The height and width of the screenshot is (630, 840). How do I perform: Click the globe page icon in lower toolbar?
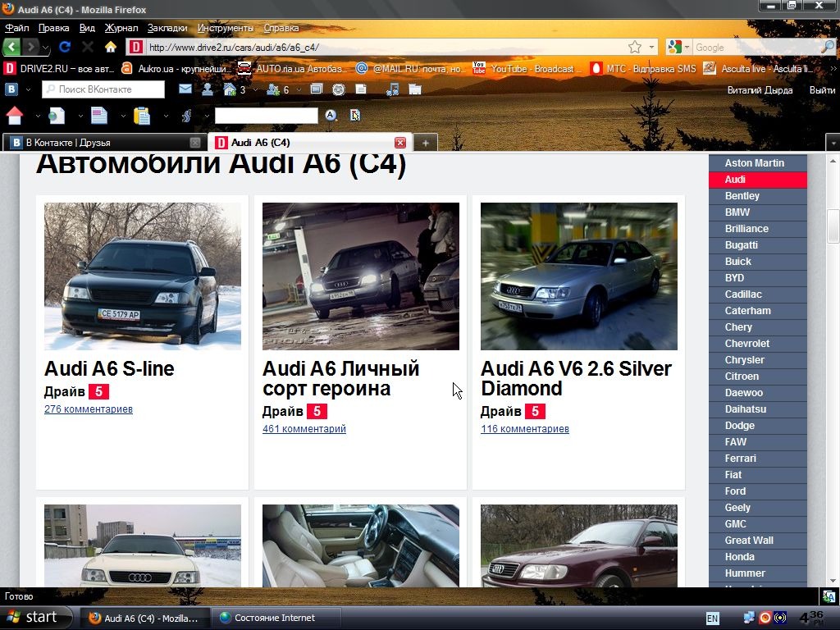click(x=57, y=115)
